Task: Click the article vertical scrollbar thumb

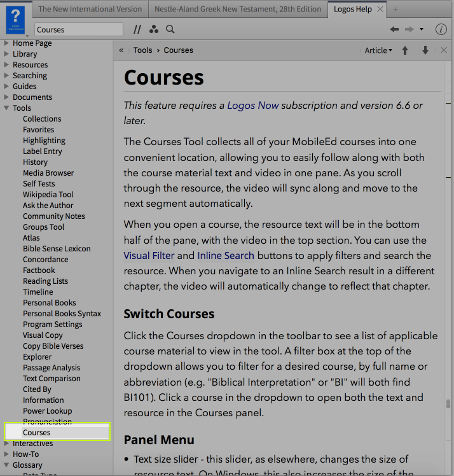Action: pos(448,403)
